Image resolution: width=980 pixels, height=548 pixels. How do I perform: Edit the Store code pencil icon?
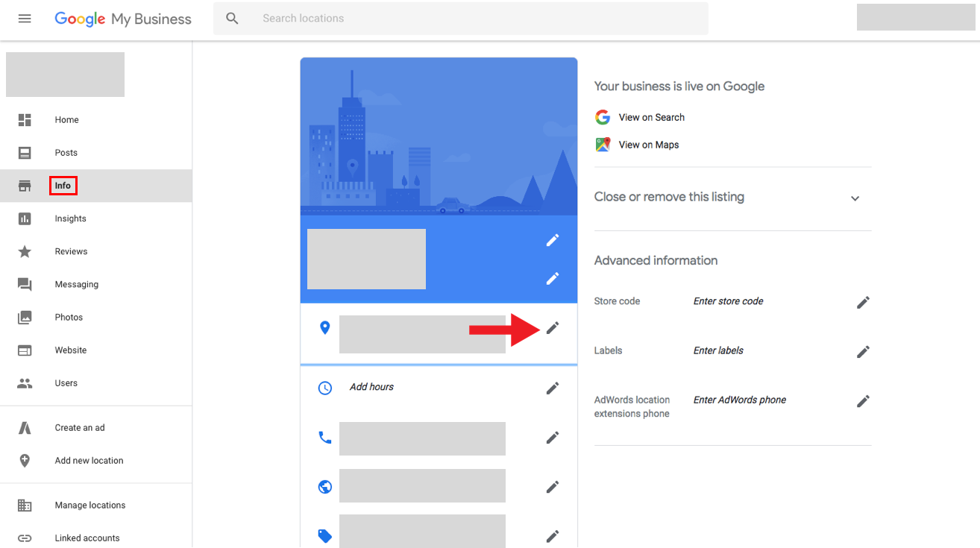(863, 302)
